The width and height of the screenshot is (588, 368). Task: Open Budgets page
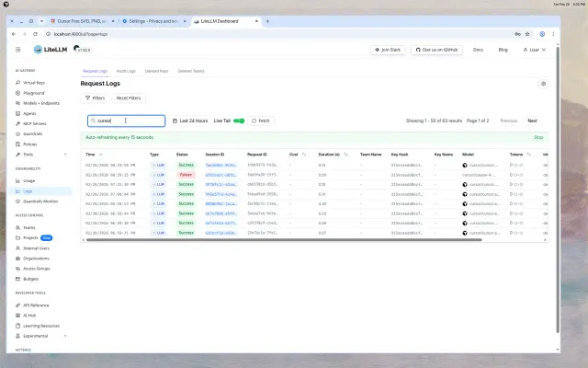(30, 279)
